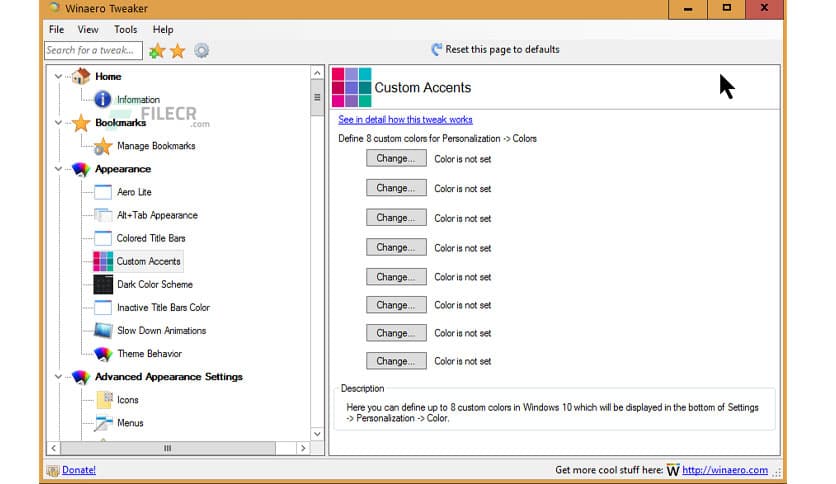Click the Information blue icon
Image resolution: width=836 pixels, height=484 pixels.
102,99
